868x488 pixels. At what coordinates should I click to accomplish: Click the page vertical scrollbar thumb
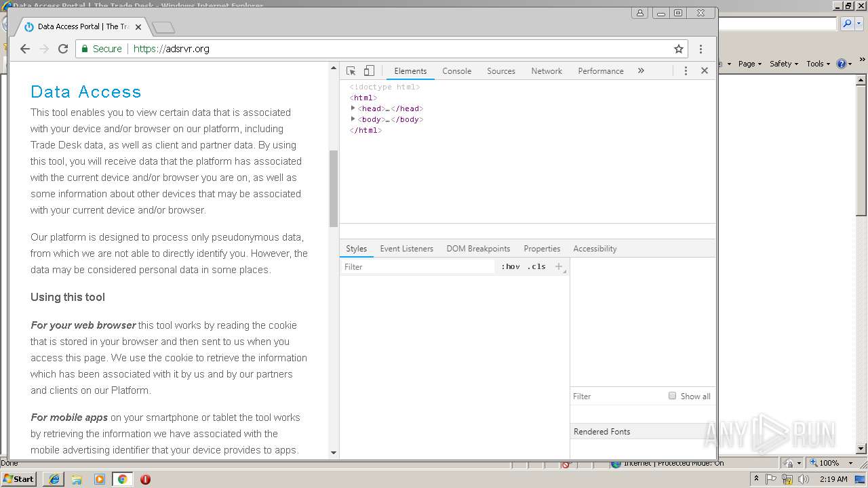[334, 188]
